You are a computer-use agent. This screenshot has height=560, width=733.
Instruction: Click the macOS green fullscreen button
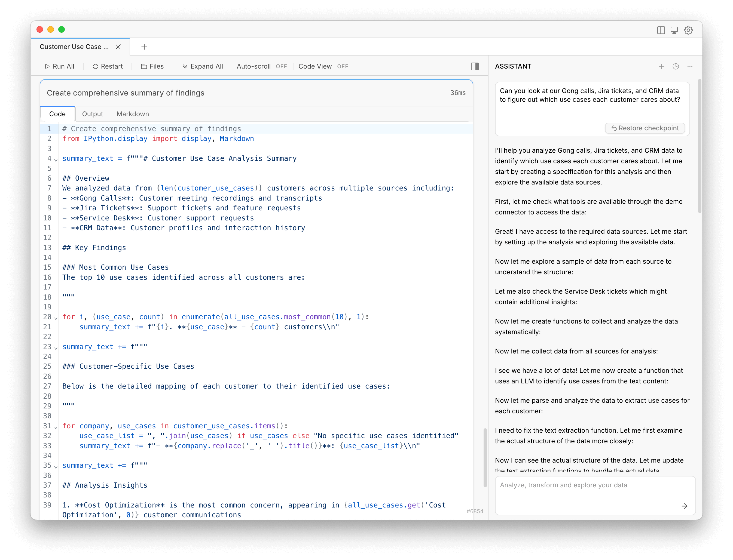pyautogui.click(x=61, y=30)
